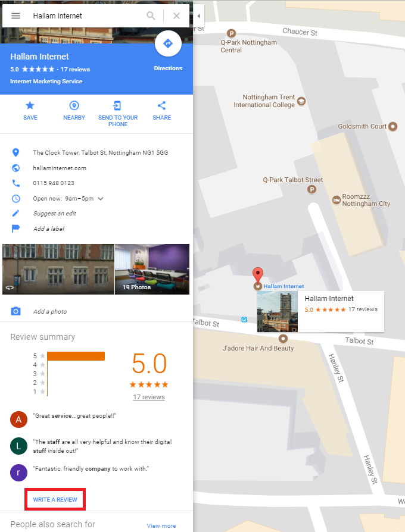Click the Clock Tower address text
Viewport: 405px width, 532px height.
[101, 153]
